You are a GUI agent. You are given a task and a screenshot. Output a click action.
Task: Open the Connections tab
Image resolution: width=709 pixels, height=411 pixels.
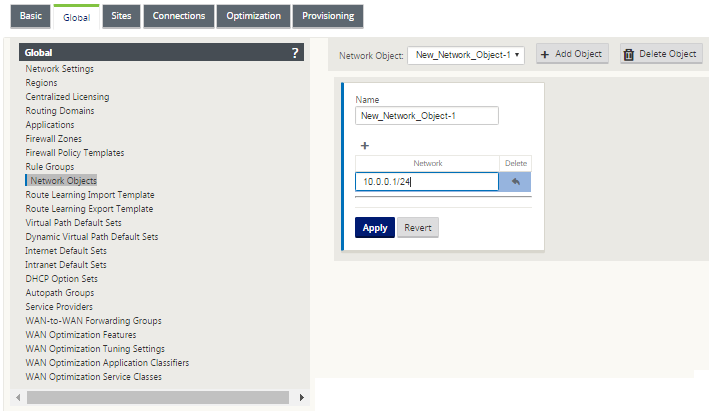pyautogui.click(x=179, y=16)
